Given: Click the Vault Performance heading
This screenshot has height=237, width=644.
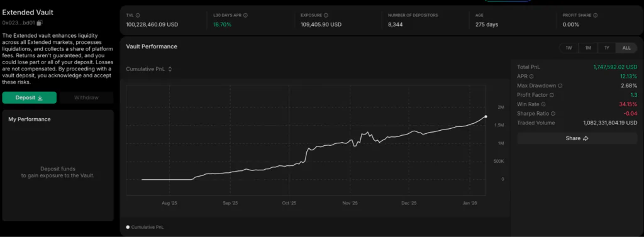Looking at the screenshot, I should click(x=152, y=47).
